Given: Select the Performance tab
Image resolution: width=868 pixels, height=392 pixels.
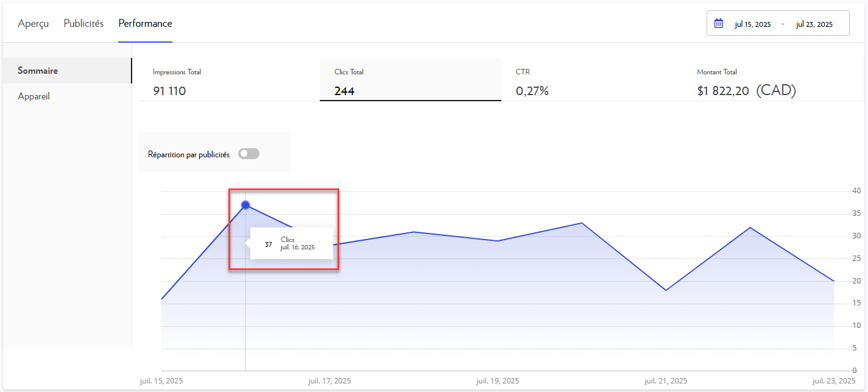Looking at the screenshot, I should click(x=145, y=24).
